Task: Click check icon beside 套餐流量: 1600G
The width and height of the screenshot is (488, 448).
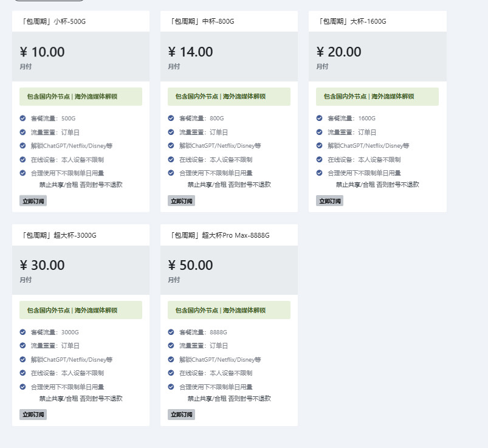Action: (320, 118)
